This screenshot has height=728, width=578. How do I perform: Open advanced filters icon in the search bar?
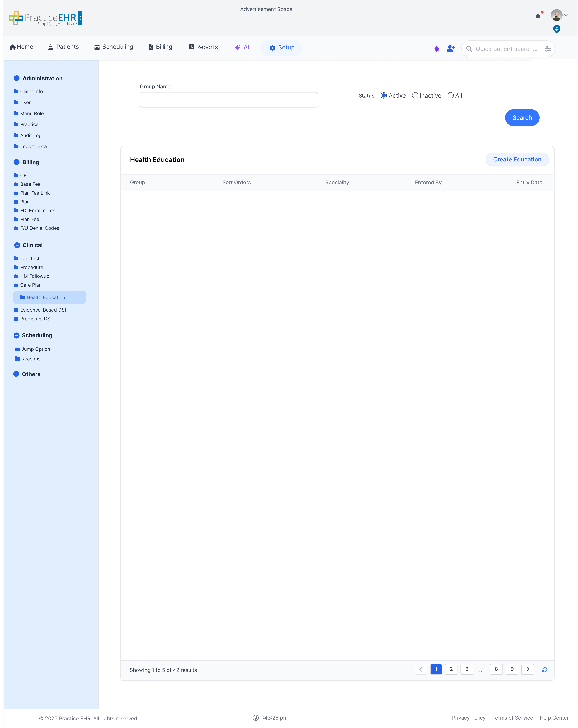tap(548, 49)
